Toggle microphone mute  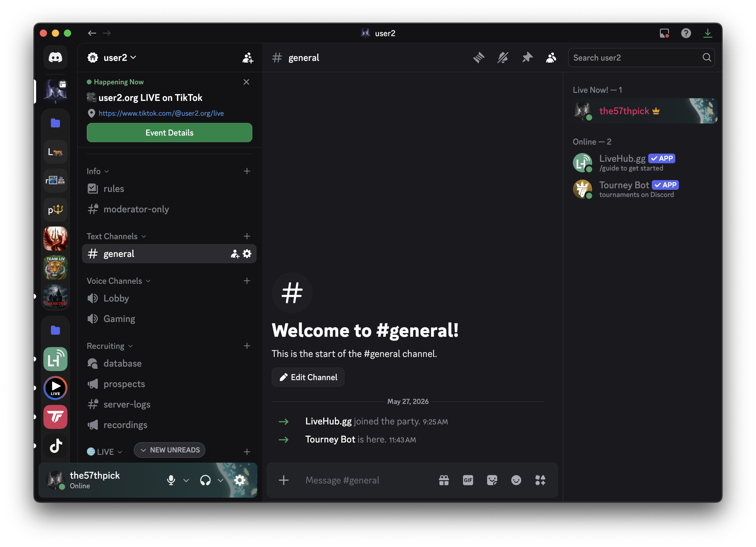[171, 480]
